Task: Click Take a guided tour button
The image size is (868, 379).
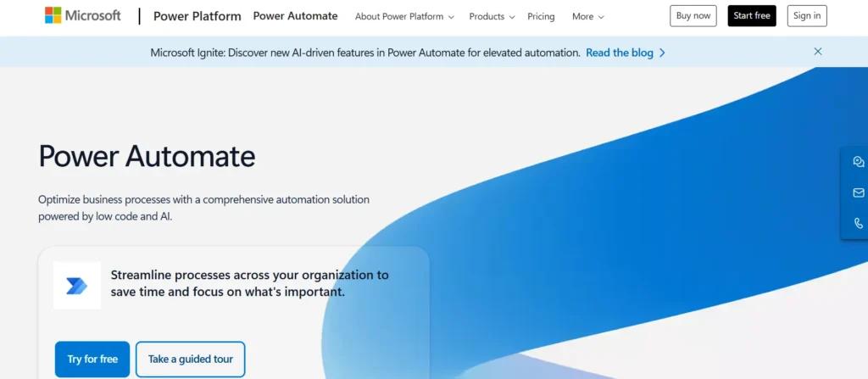Action: pyautogui.click(x=191, y=359)
